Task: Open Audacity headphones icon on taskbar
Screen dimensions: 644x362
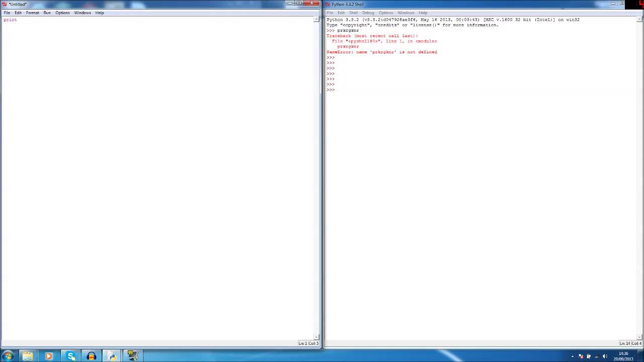Action: 91,356
